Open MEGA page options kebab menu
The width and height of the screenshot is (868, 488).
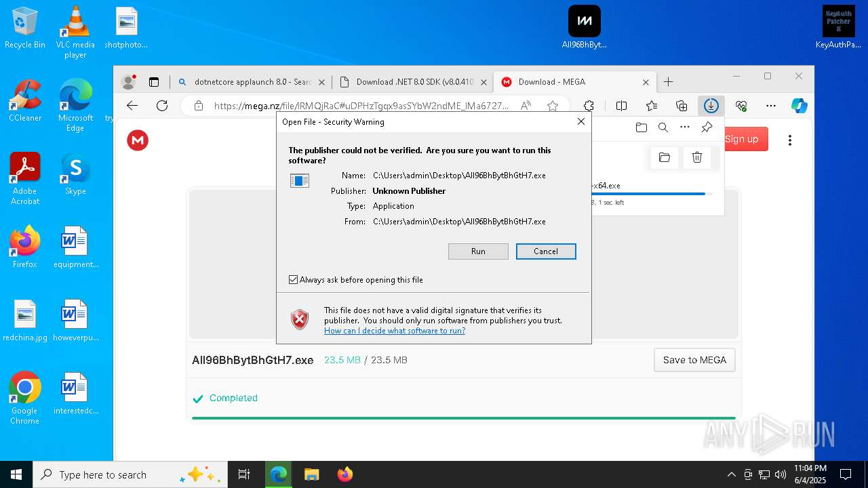pyautogui.click(x=789, y=140)
